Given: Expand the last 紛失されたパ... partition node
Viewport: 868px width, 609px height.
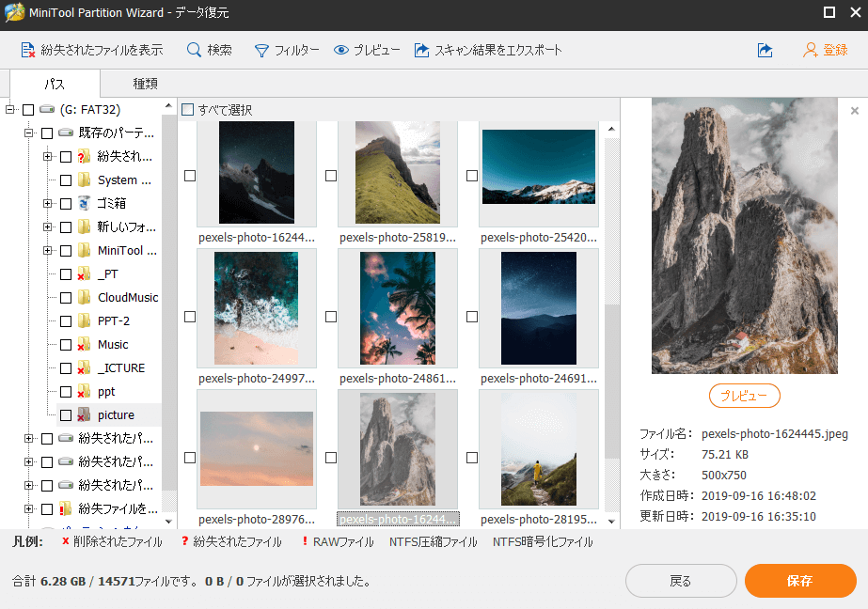Looking at the screenshot, I should (x=29, y=485).
